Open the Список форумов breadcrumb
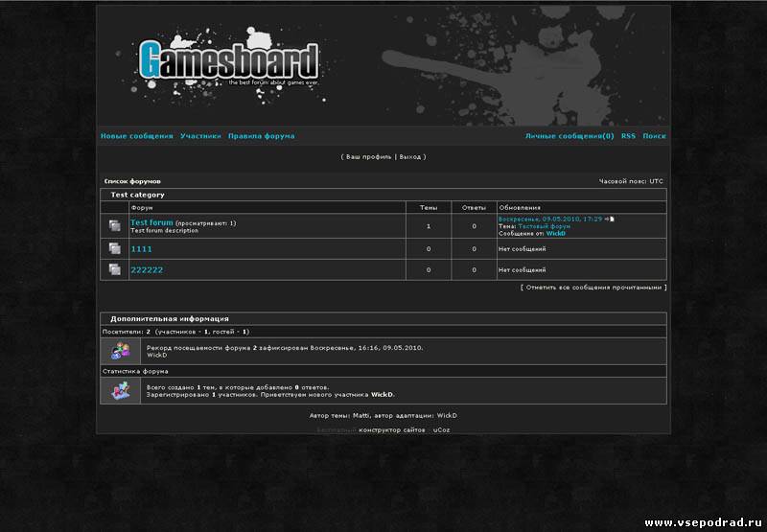Screen dimensions: 767x532 (132, 181)
